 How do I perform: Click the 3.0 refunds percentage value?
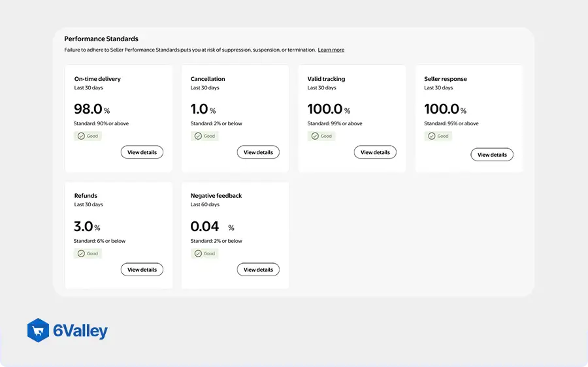83,227
